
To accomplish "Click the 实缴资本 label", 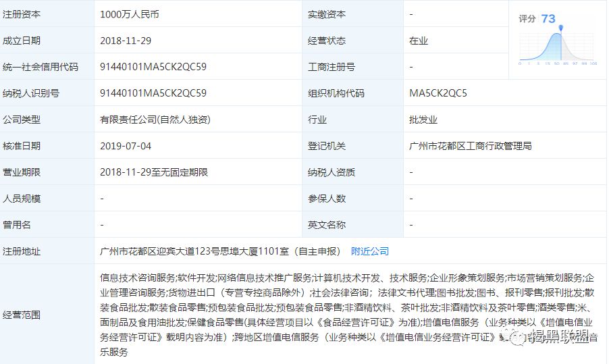I will pos(327,14).
